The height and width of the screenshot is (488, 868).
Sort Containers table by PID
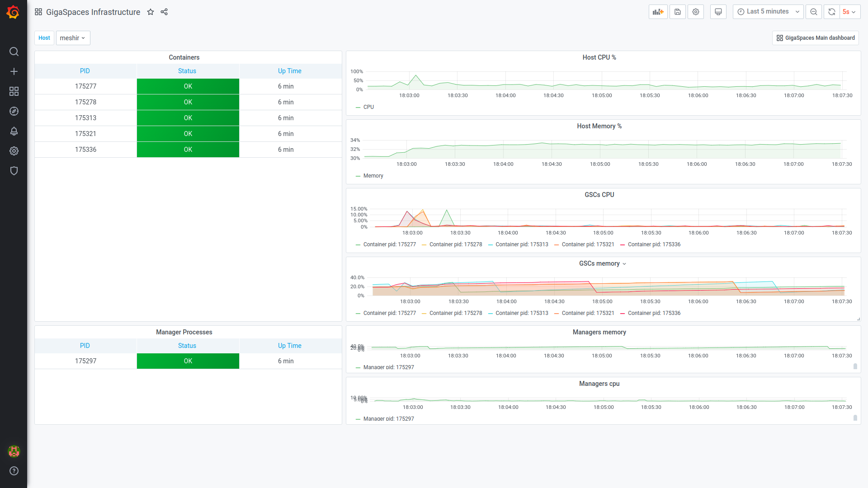tap(85, 71)
